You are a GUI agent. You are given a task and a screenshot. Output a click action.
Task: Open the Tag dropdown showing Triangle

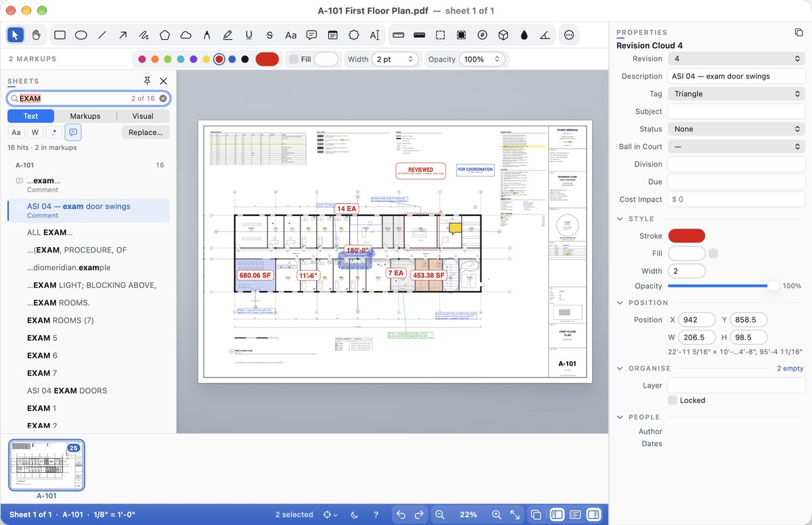[x=736, y=94]
